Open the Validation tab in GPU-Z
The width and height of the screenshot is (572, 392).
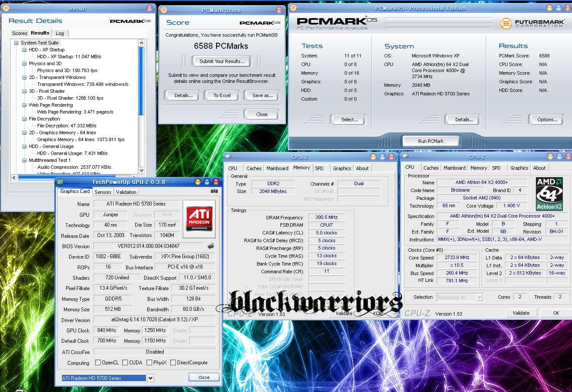pos(126,192)
